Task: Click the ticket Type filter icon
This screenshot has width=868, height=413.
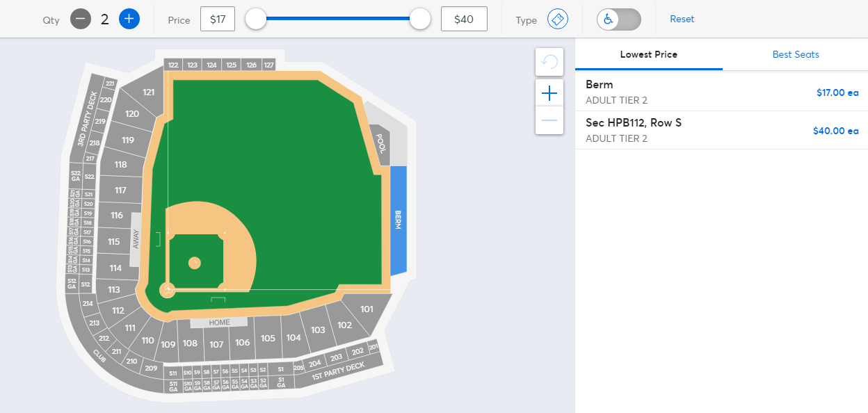Action: coord(558,19)
